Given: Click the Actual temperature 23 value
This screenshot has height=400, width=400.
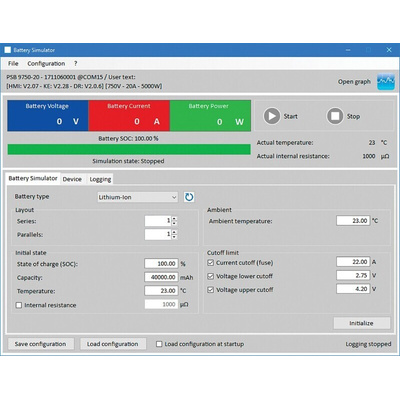Looking at the screenshot, I should point(372,143).
